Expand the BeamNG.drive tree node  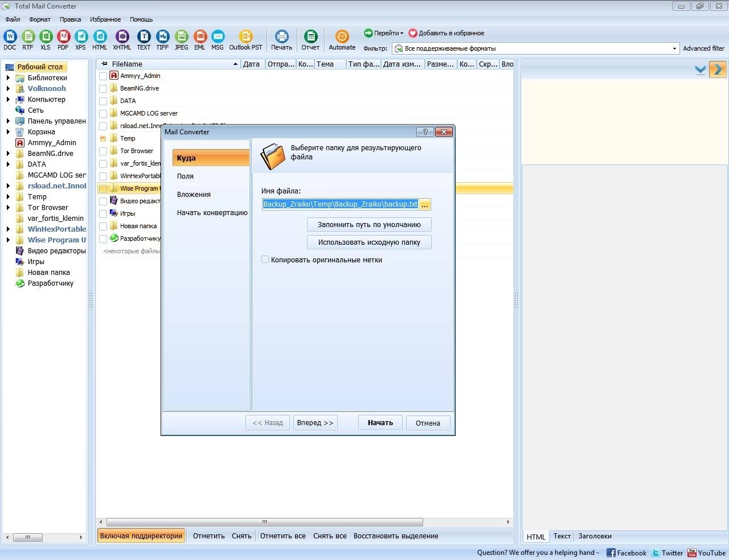pos(8,154)
